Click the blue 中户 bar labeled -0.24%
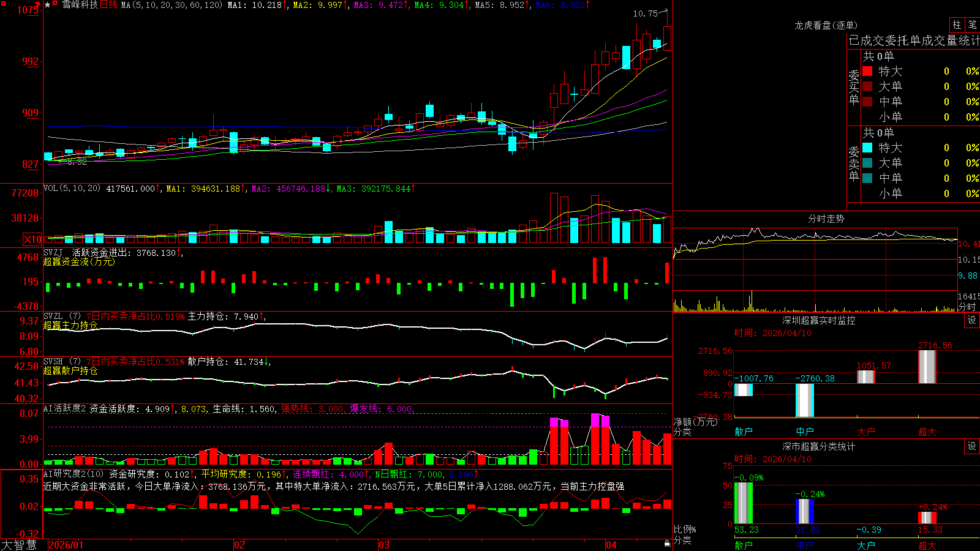The width and height of the screenshot is (980, 551). (805, 511)
